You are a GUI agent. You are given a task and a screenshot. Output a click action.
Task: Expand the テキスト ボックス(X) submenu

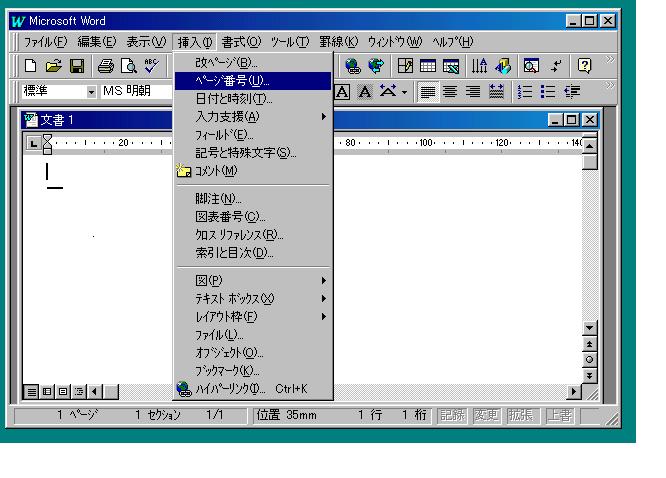click(253, 299)
